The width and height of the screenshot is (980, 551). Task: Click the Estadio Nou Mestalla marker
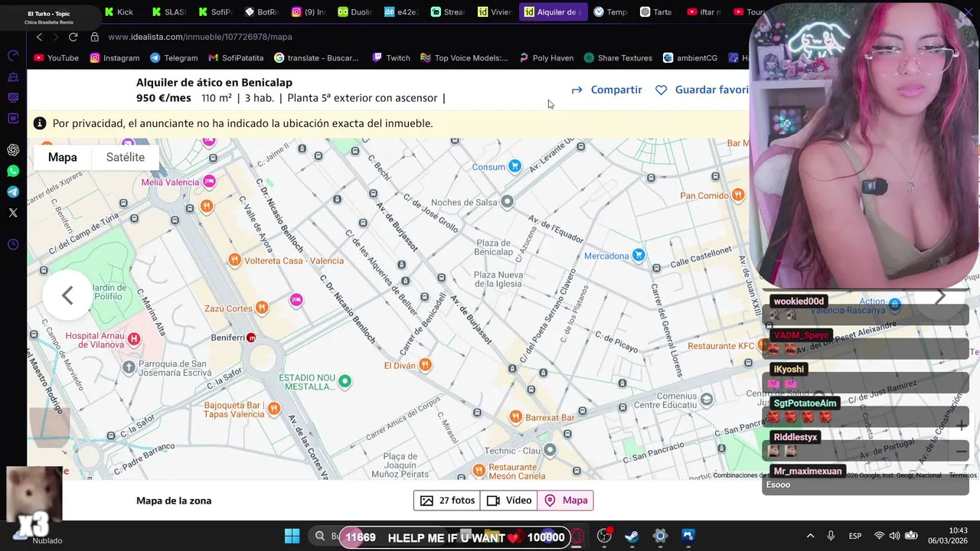345,380
